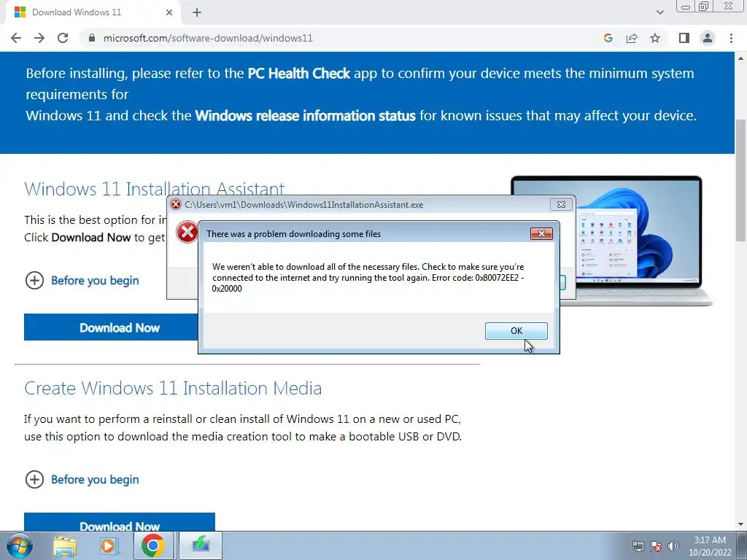The height and width of the screenshot is (560, 747).
Task: Open Action Center flag icon
Action: [x=656, y=546]
